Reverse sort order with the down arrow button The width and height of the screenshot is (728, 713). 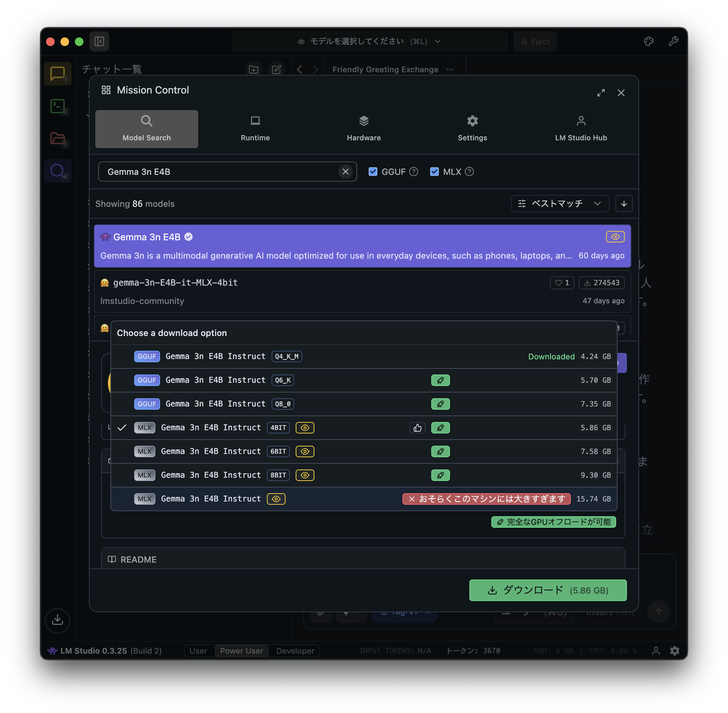click(624, 203)
